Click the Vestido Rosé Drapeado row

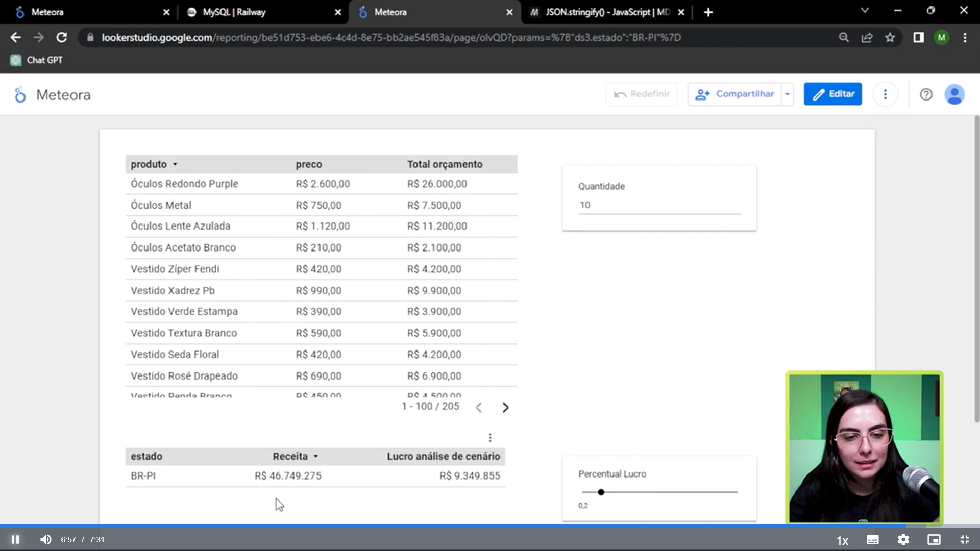click(x=321, y=375)
